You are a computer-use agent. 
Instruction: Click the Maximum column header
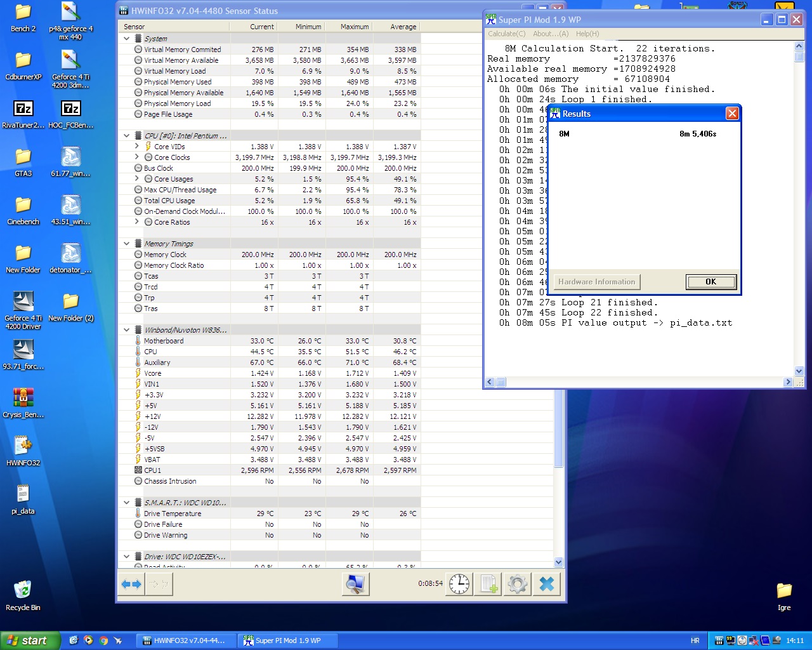click(x=354, y=27)
